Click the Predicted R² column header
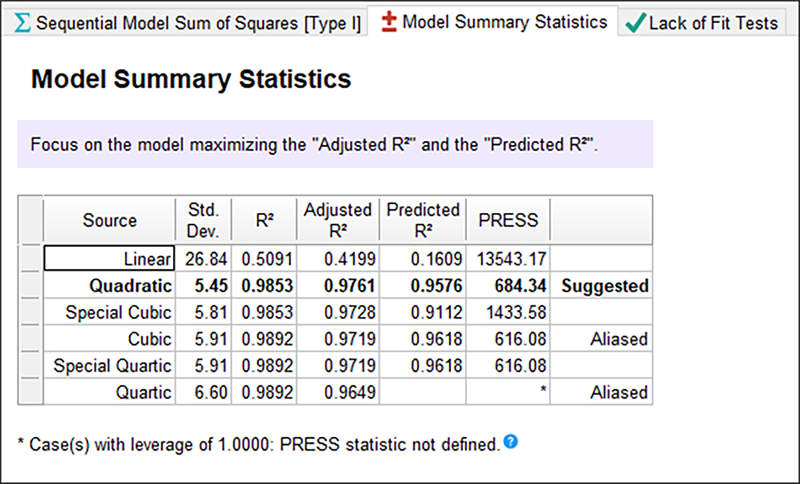Image resolution: width=800 pixels, height=484 pixels. click(422, 220)
